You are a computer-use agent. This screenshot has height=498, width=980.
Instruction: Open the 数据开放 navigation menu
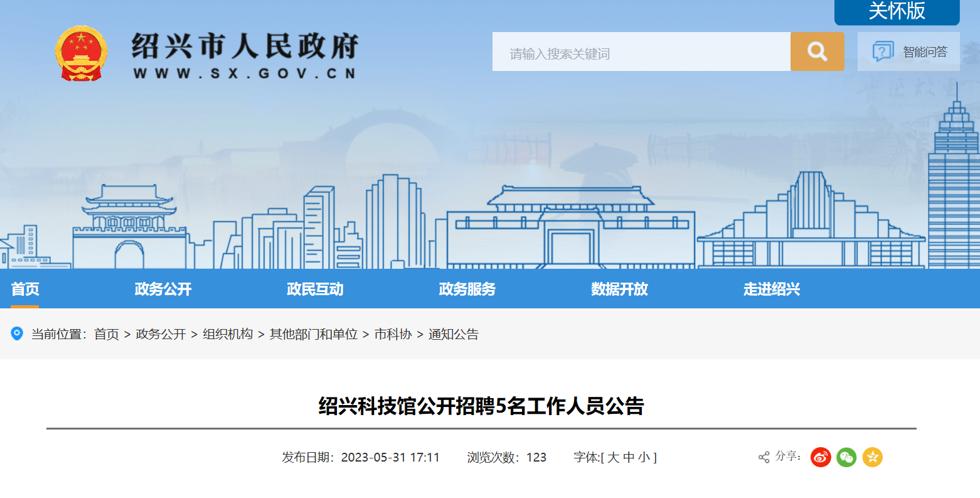click(619, 289)
